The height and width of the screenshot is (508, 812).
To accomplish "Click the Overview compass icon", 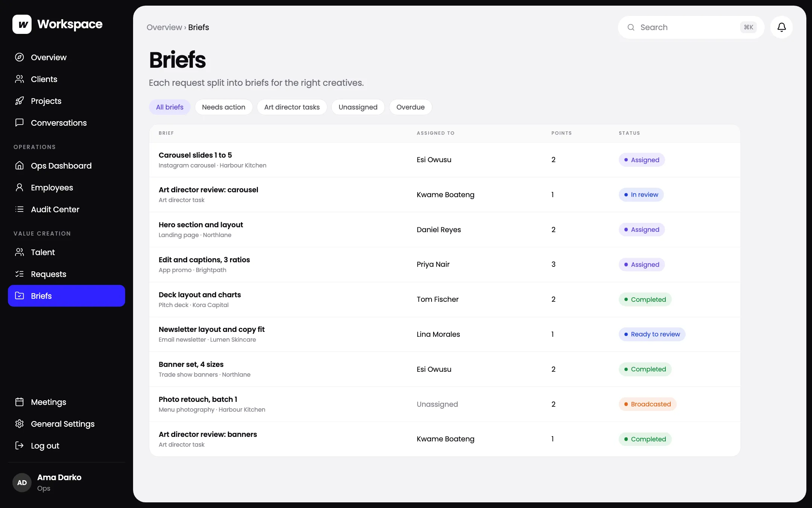I will click(x=20, y=57).
